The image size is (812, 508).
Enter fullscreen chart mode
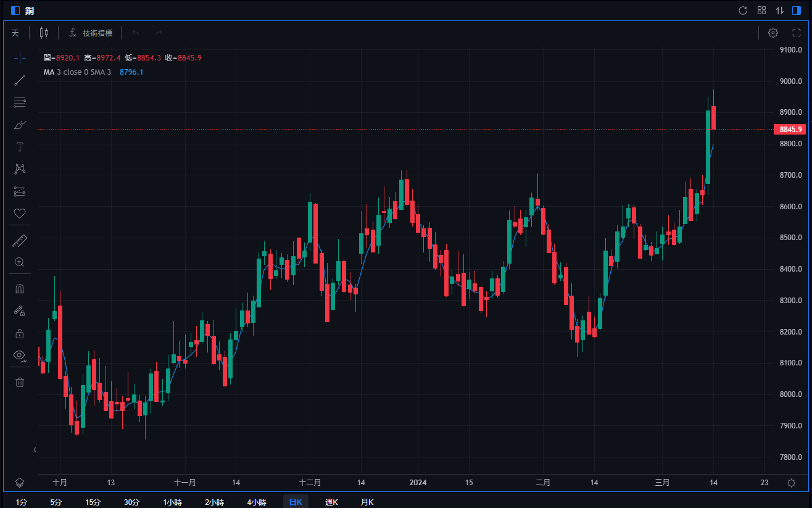tap(796, 33)
